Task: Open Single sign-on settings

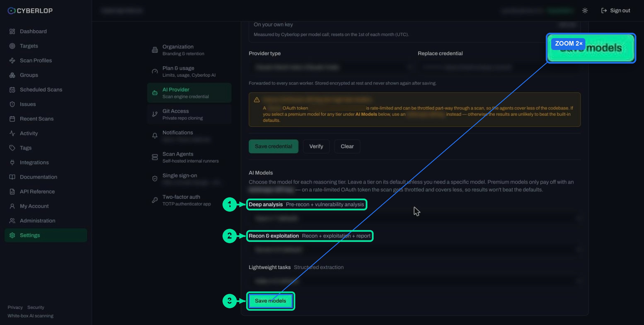Action: pos(189,178)
